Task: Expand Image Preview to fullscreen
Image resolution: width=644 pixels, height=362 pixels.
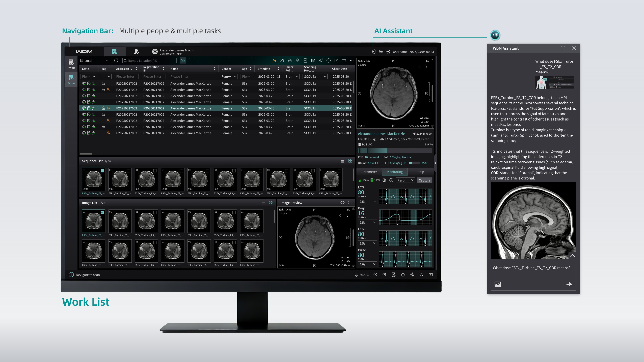Action: coord(350,203)
